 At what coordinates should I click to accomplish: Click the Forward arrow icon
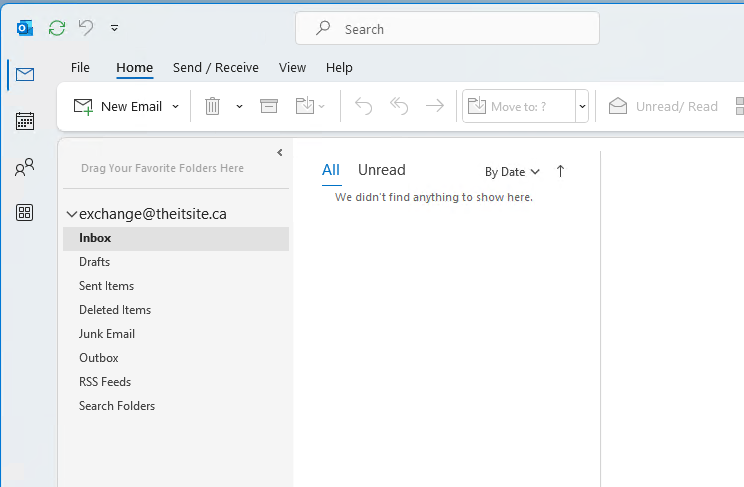(x=435, y=106)
